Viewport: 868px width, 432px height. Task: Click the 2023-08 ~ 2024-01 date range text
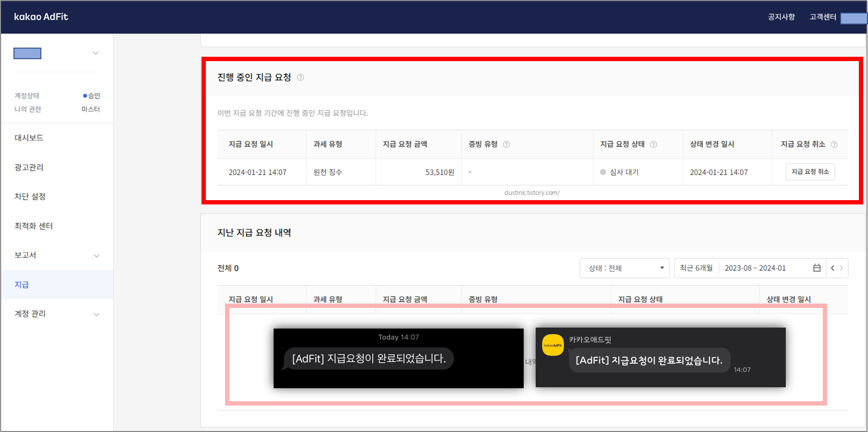pyautogui.click(x=755, y=268)
